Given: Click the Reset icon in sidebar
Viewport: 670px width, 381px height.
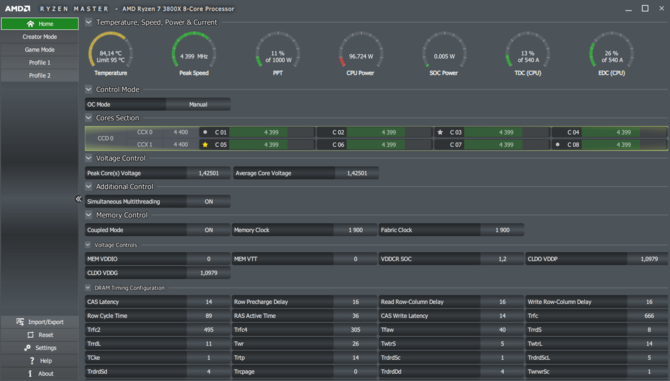Looking at the screenshot, I should [30, 335].
